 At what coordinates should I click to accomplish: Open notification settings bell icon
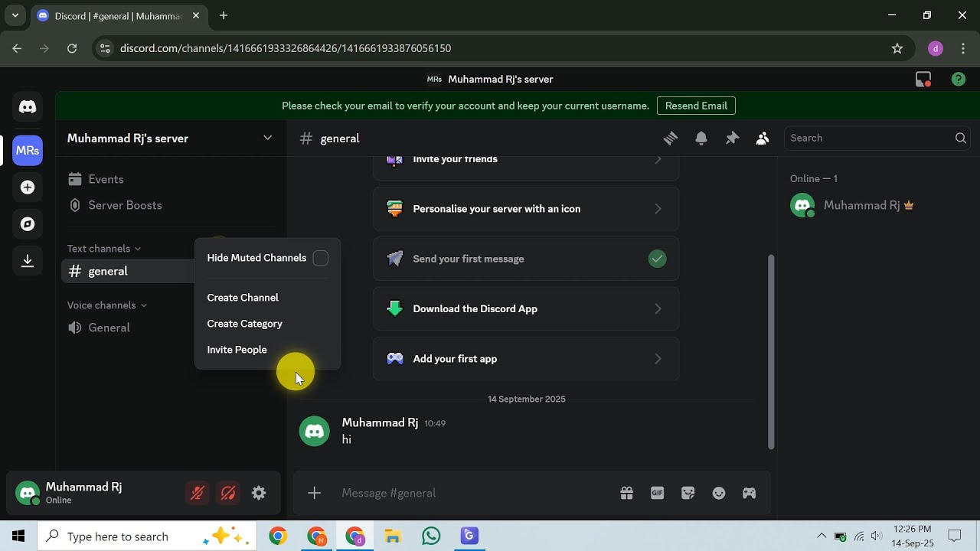click(x=701, y=138)
